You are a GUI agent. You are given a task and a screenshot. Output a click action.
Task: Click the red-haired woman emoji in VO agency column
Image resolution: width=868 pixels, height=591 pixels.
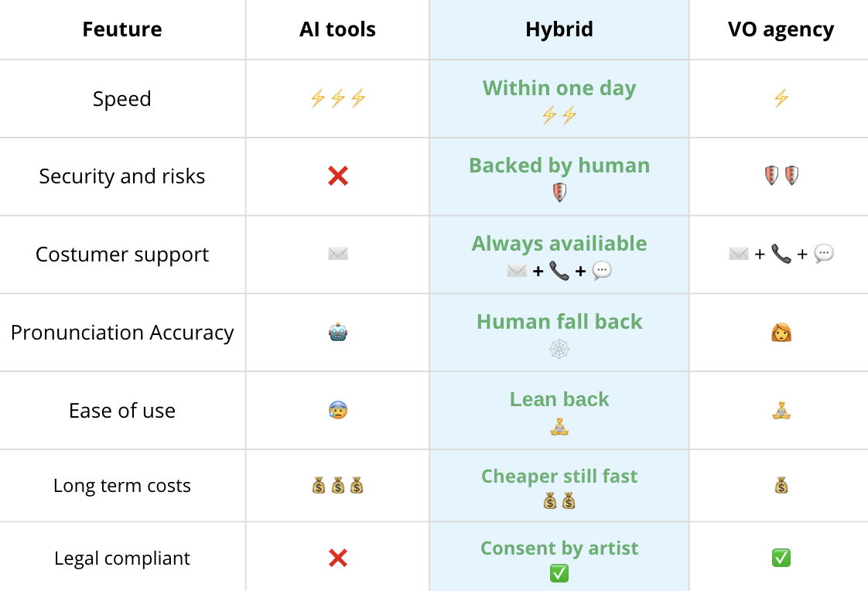click(x=781, y=332)
